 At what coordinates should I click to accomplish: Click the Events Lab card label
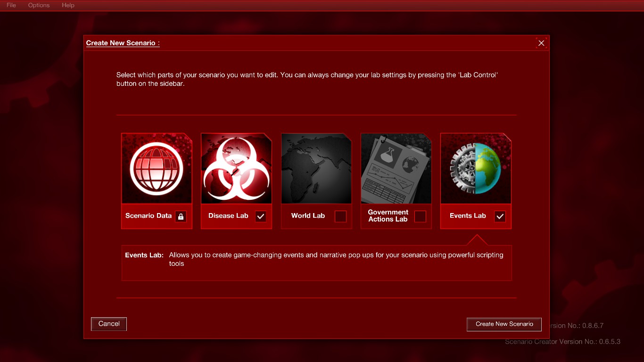coord(468,216)
